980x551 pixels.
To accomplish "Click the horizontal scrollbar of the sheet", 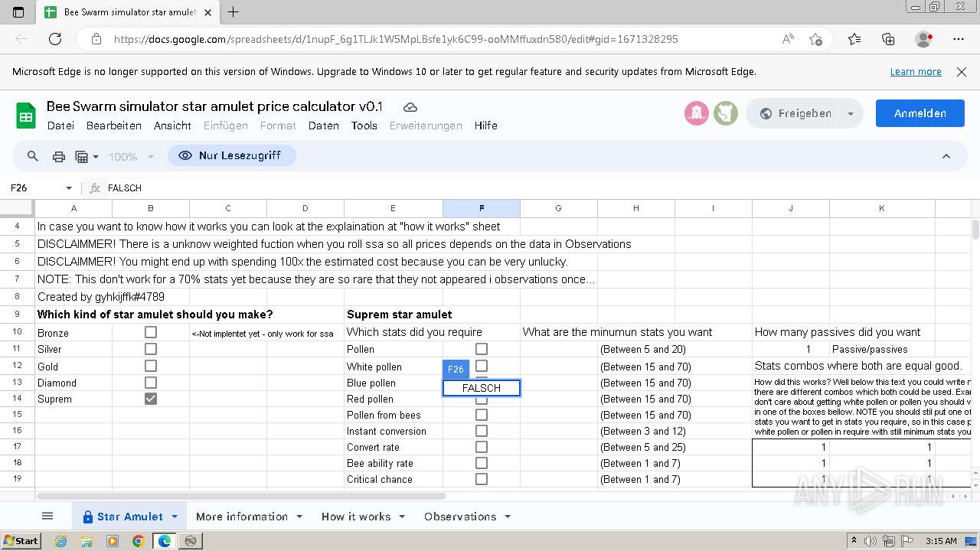I will 230,496.
